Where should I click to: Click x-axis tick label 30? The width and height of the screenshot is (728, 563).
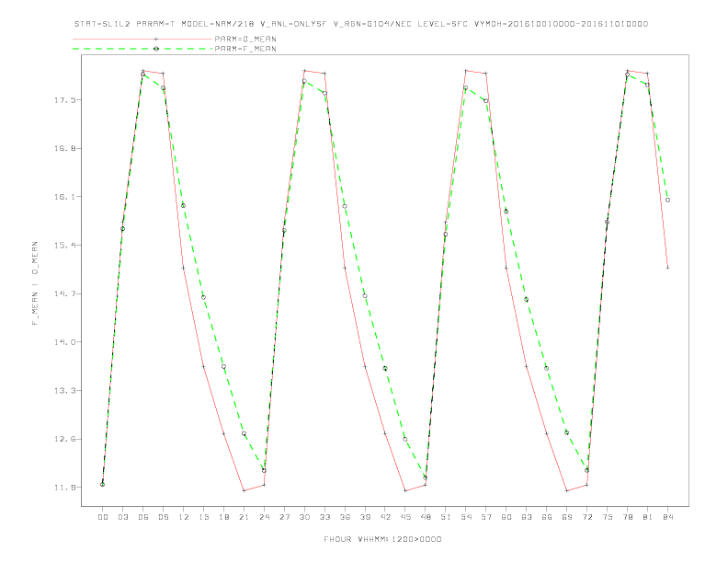click(x=304, y=517)
